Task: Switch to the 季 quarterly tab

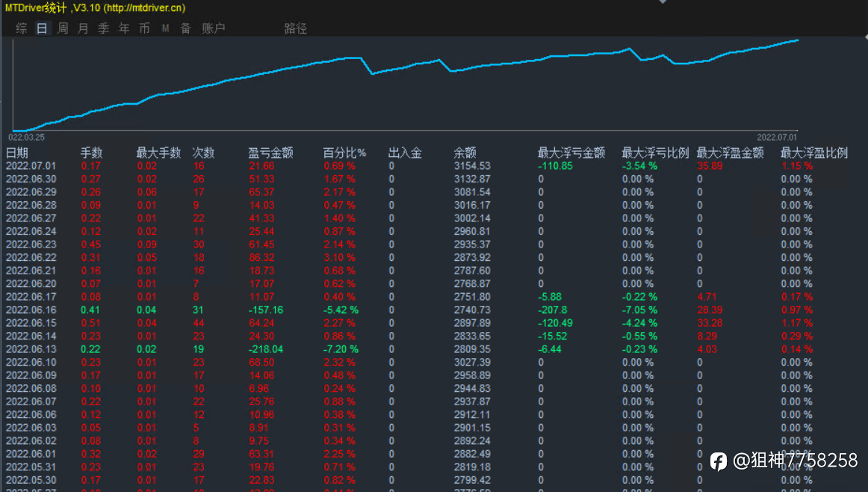Action: (104, 28)
